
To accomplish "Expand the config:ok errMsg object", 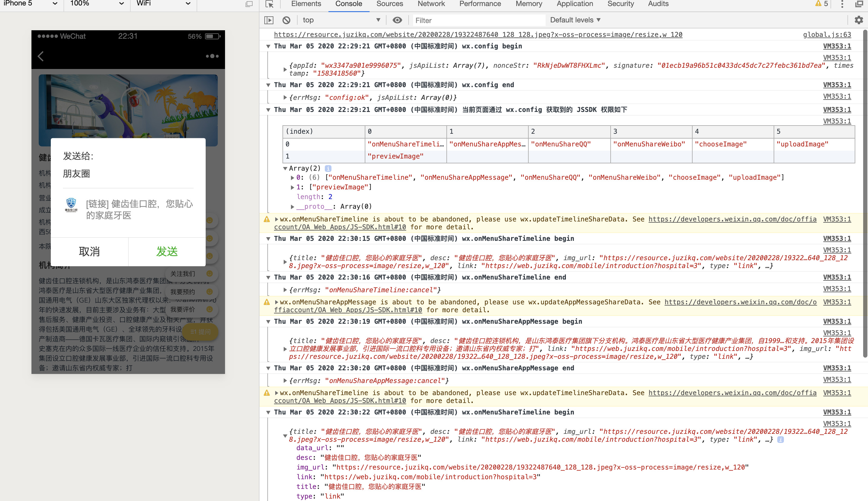I will [x=285, y=98].
